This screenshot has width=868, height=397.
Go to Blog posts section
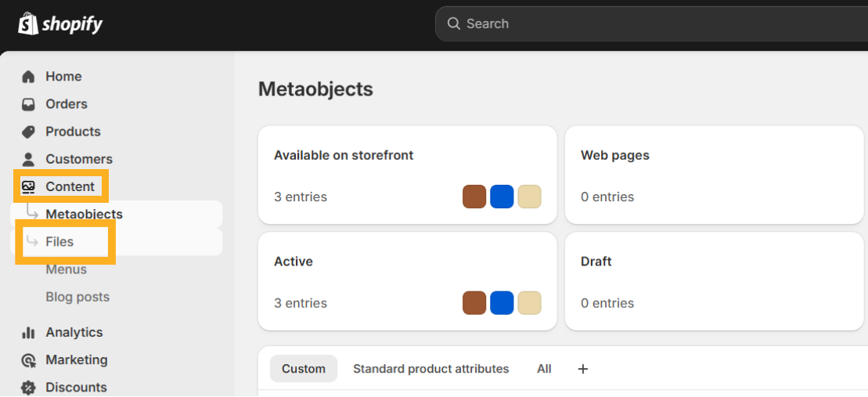click(77, 297)
